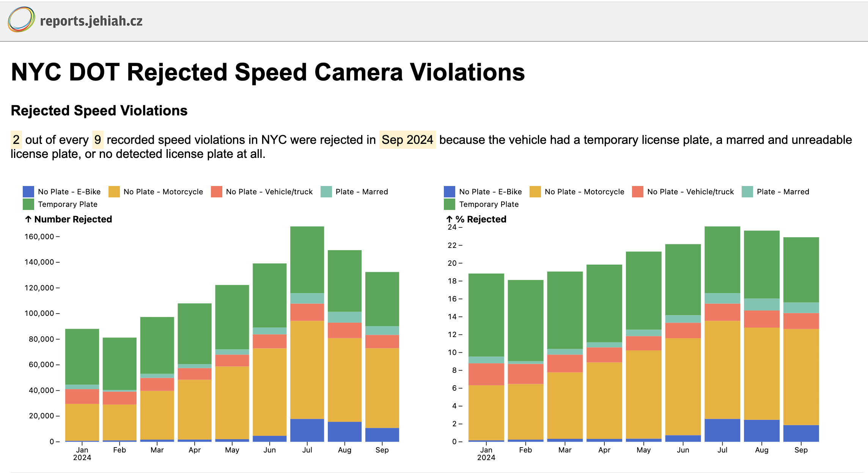This screenshot has width=868, height=473.
Task: Toggle Vehicle/truck series in the right chart legend
Action: tap(637, 191)
